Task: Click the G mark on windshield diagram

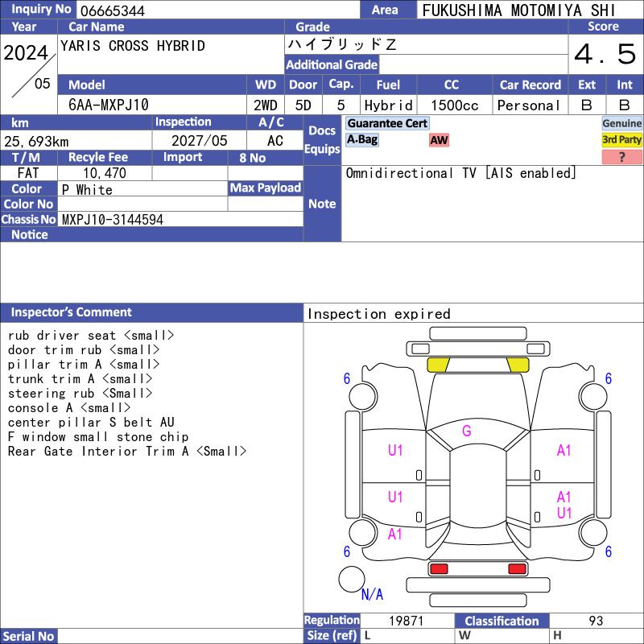Action: pos(467,431)
